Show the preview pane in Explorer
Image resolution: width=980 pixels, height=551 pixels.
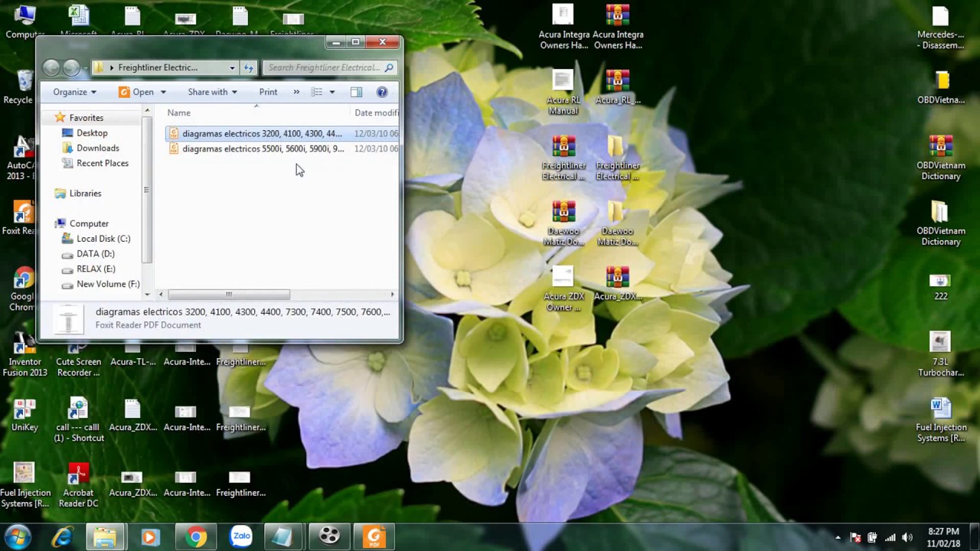(x=356, y=92)
